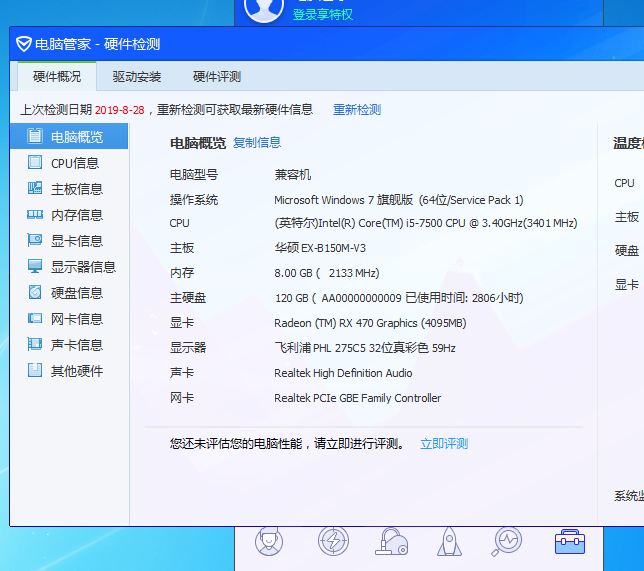Show 显示器信息 in the sidebar
The height and width of the screenshot is (571, 644).
click(69, 267)
